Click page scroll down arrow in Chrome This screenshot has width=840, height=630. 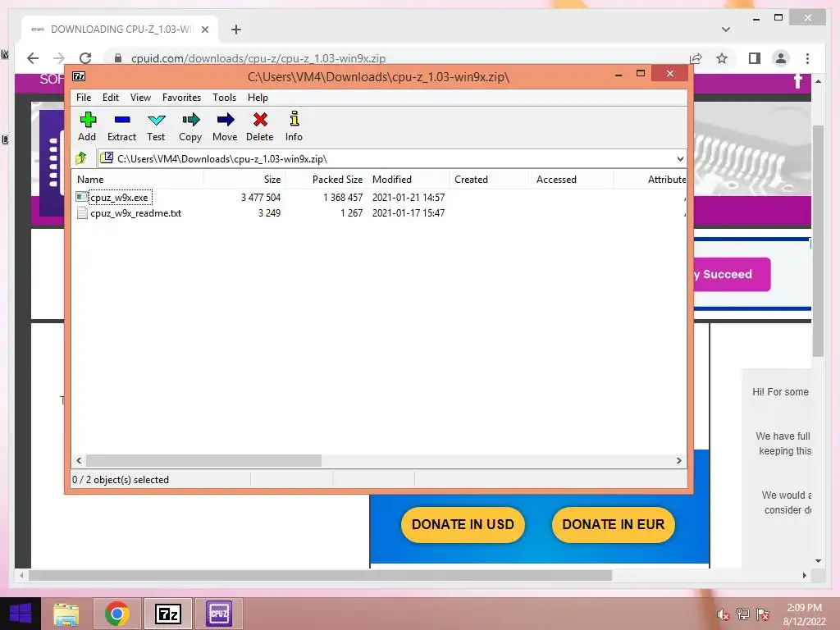tap(818, 561)
